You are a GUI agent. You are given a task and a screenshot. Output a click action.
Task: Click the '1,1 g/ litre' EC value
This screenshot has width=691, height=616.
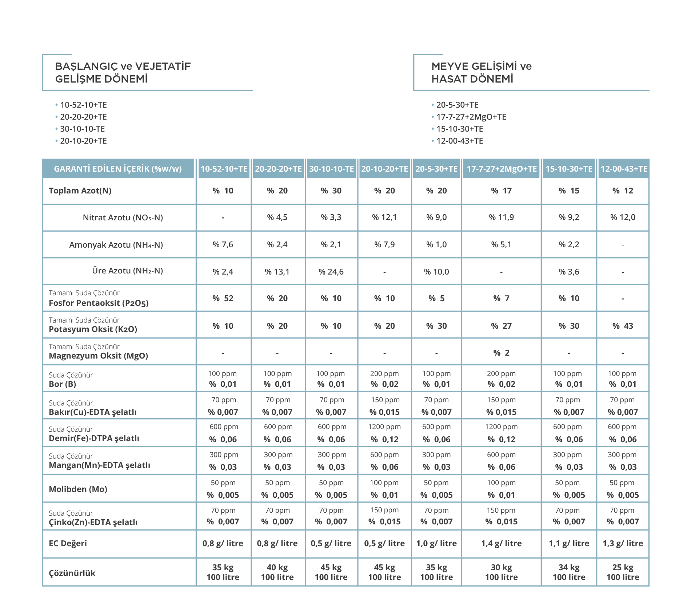[x=569, y=543]
